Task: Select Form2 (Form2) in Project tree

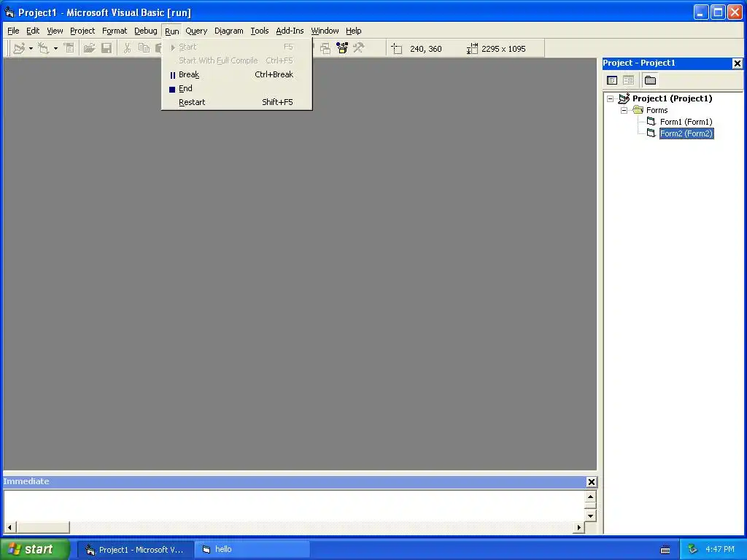Action: point(686,134)
